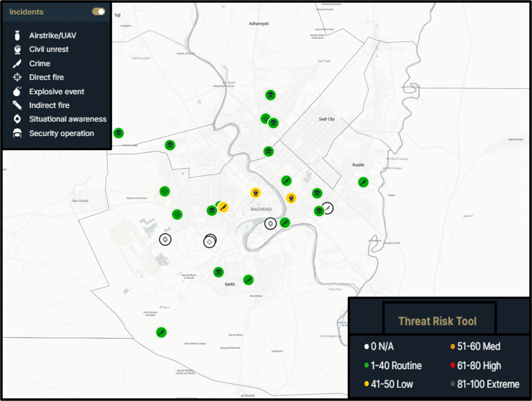The width and height of the screenshot is (532, 401).
Task: Toggle the Incidents layer switch
Action: coord(99,11)
